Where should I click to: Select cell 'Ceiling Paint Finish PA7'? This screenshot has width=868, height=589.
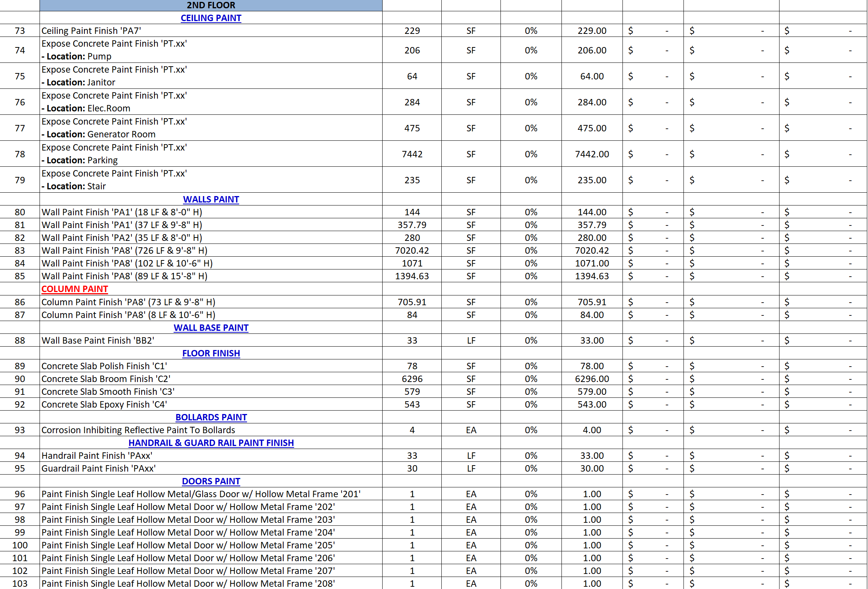click(x=91, y=31)
